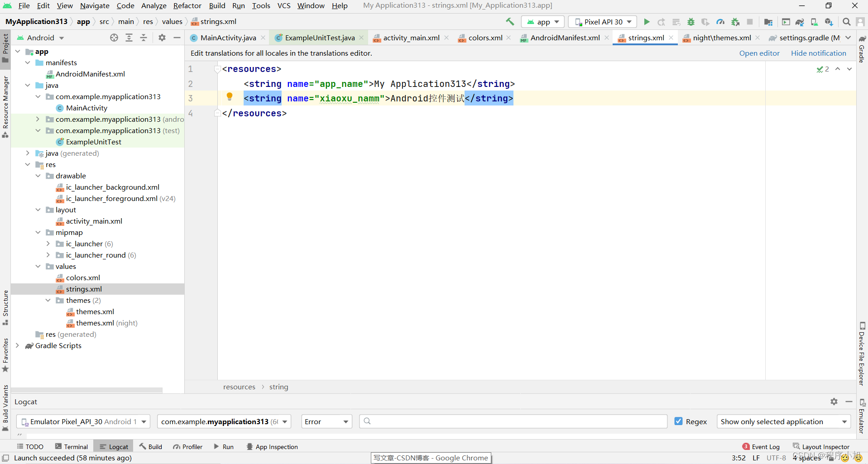Viewport: 868px width, 464px height.
Task: Click Attach Debugger to Android Process icon
Action: [735, 22]
